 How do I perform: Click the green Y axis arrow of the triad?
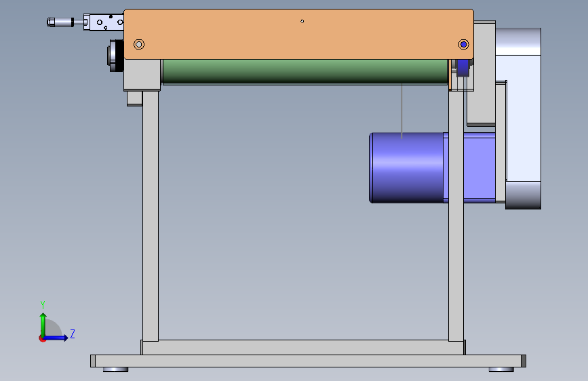[x=43, y=324]
